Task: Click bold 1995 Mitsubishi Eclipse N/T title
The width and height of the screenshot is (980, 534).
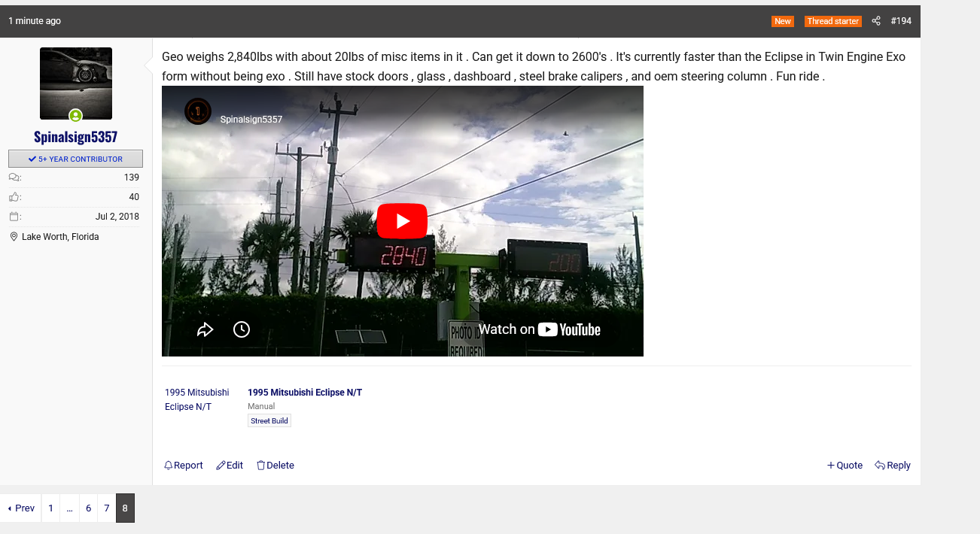Action: tap(305, 393)
